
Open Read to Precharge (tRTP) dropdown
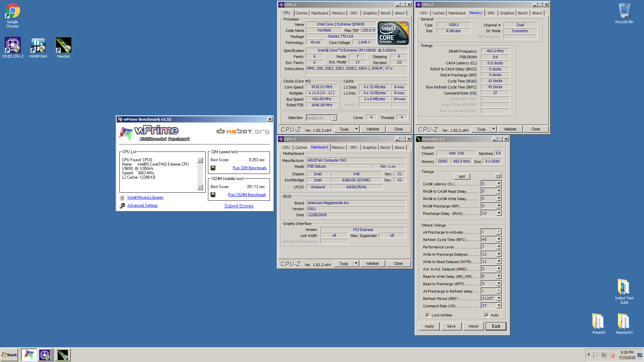click(499, 284)
